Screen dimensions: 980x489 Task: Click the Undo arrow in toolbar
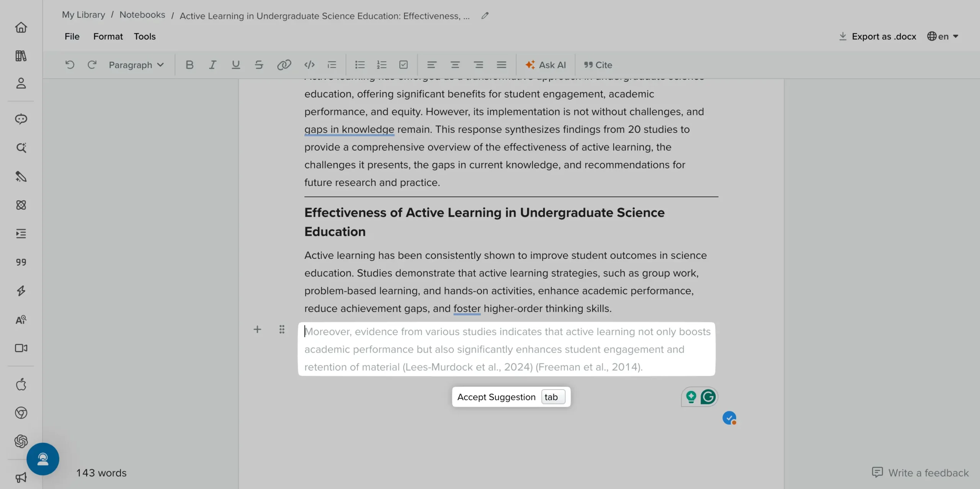[x=70, y=65]
